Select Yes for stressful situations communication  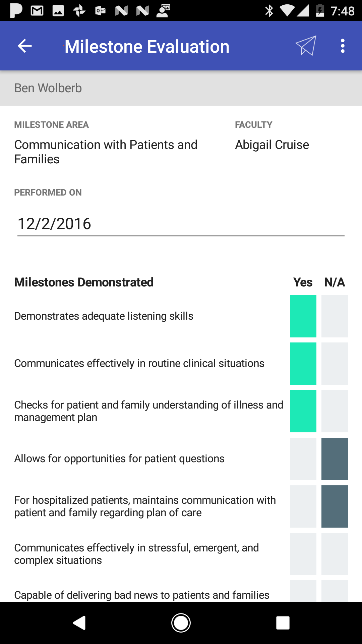click(x=303, y=554)
